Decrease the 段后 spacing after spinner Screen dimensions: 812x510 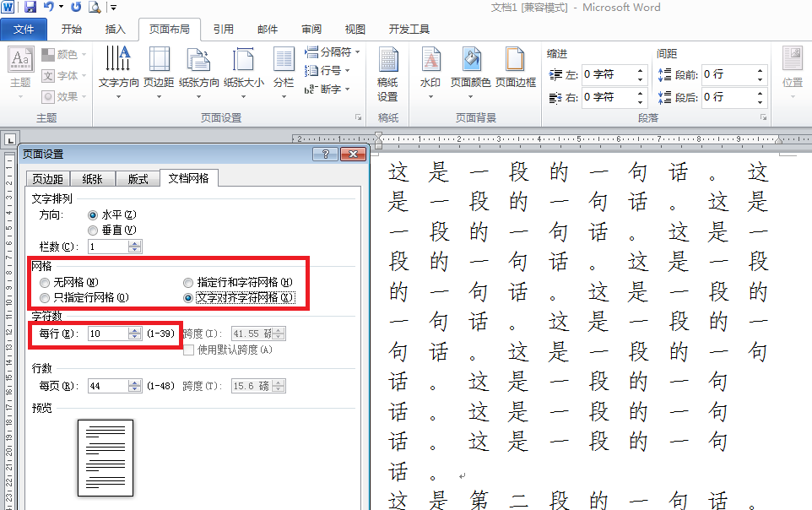(x=760, y=101)
